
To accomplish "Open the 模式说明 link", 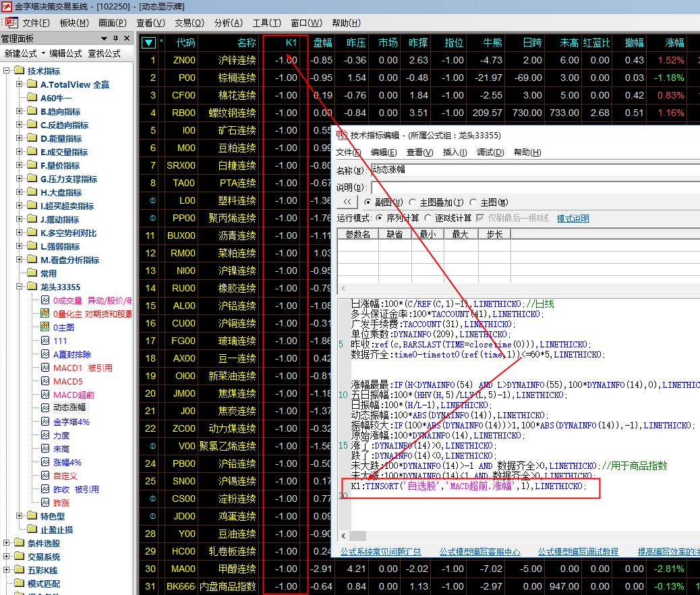I will 573,219.
